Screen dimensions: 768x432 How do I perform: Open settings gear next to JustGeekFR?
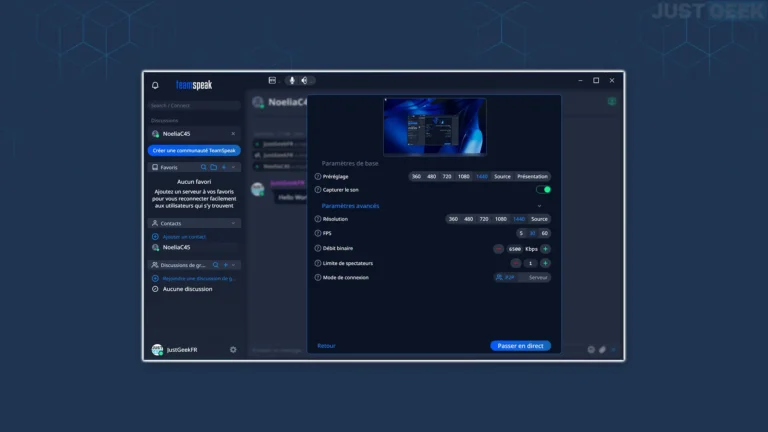tap(233, 349)
